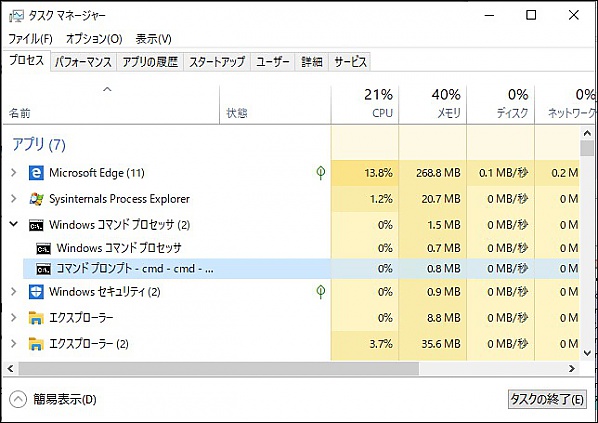The height and width of the screenshot is (423, 598).
Task: Select the Windows セキュリティ (2) row name
Action: coord(104,292)
